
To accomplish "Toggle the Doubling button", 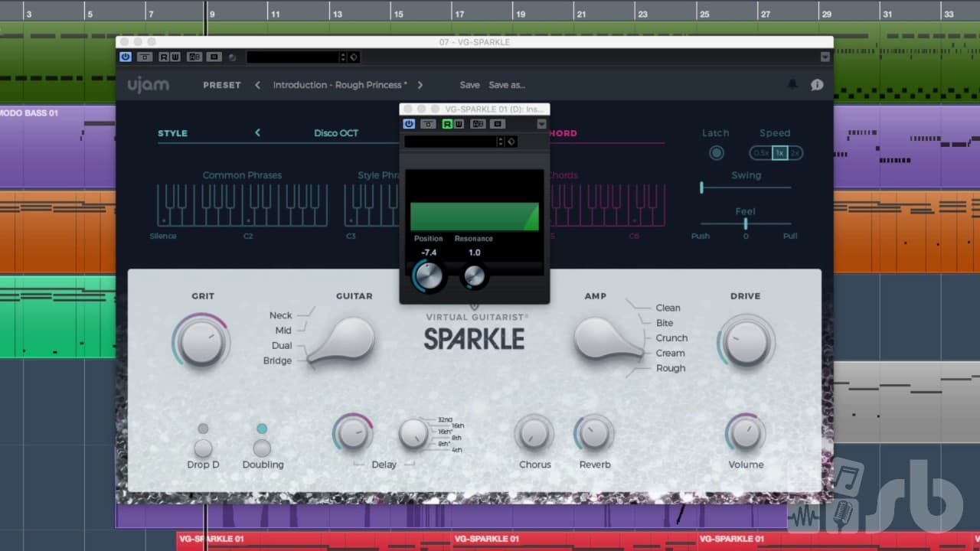I will (x=262, y=448).
